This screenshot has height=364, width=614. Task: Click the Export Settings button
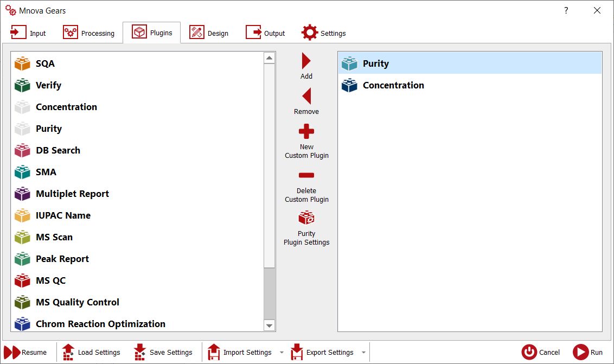point(322,352)
